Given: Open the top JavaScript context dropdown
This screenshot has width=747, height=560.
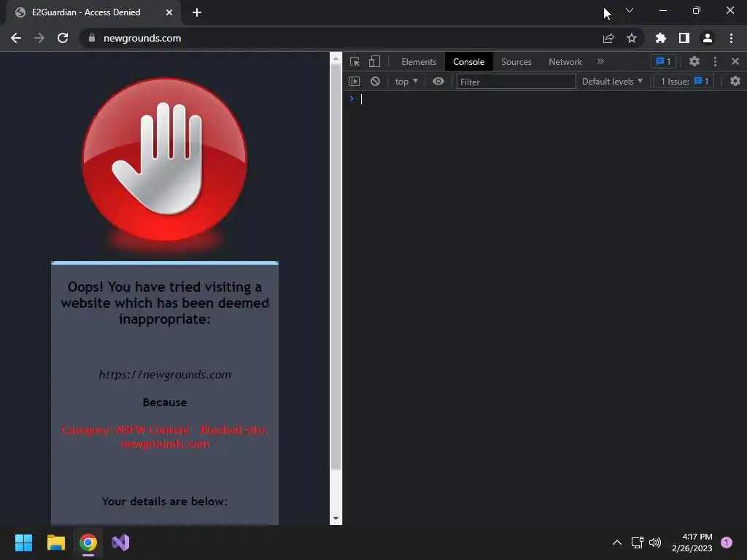Looking at the screenshot, I should 406,82.
